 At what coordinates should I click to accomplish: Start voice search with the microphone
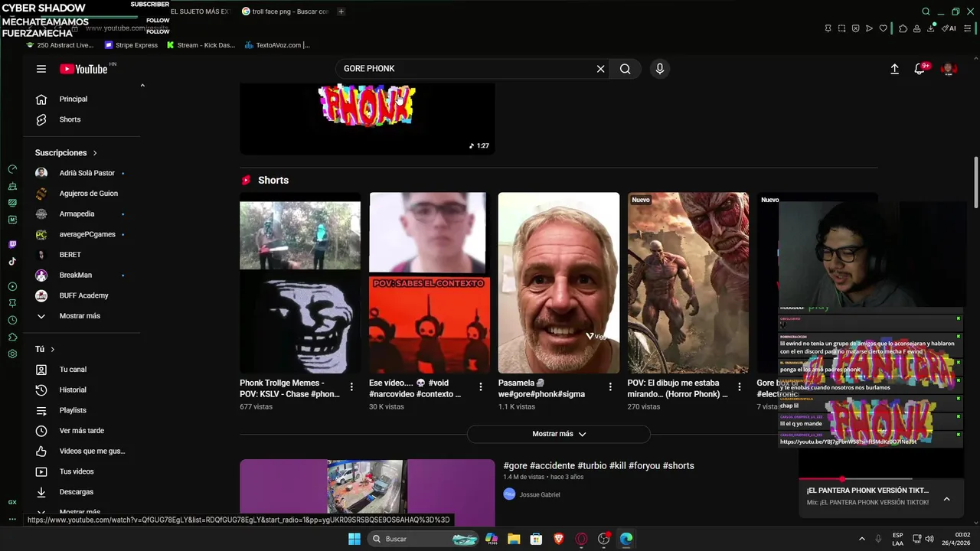(660, 69)
